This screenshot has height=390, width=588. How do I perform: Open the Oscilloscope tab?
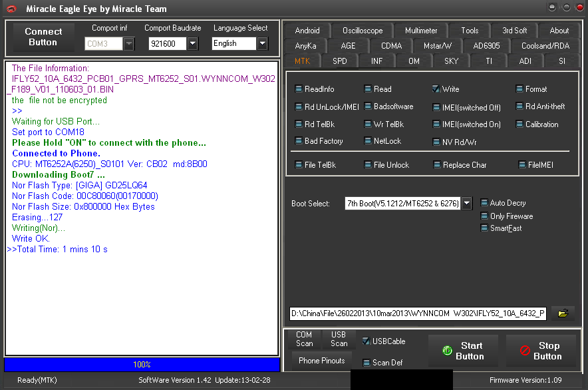click(363, 31)
